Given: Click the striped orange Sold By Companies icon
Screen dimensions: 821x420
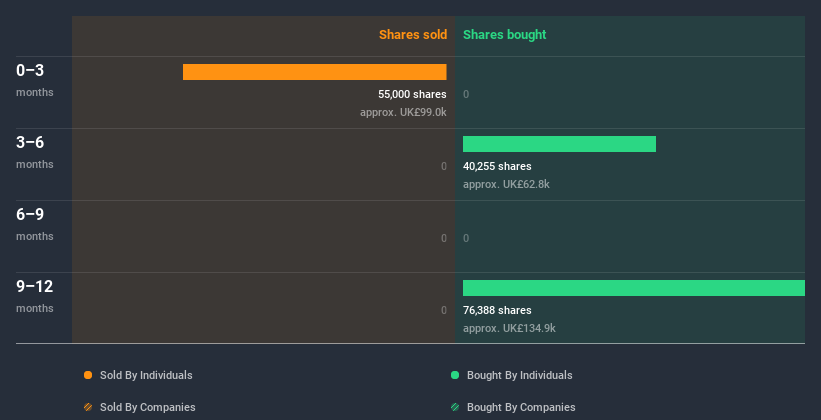Looking at the screenshot, I should pyautogui.click(x=88, y=407).
